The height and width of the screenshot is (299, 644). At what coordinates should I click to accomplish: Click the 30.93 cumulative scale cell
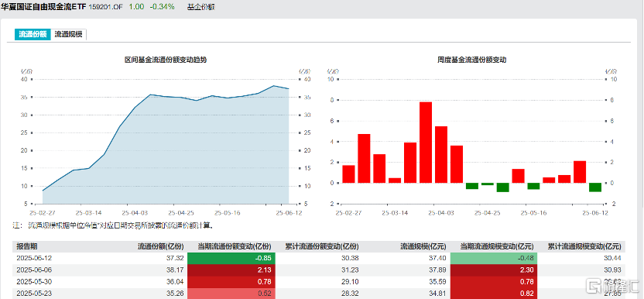tap(612, 270)
